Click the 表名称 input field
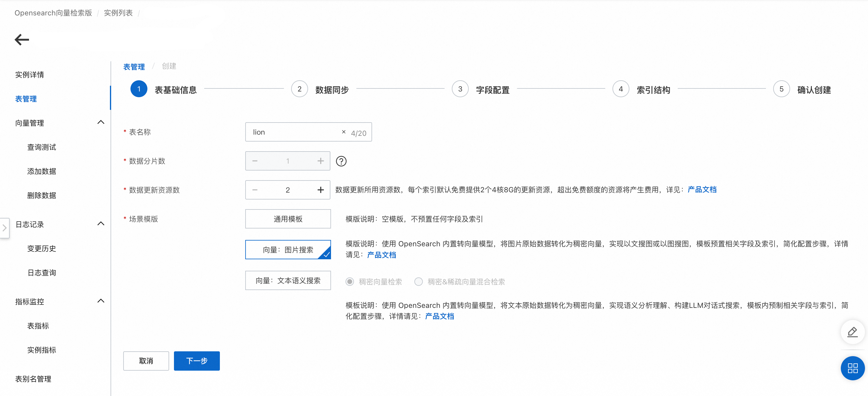Viewport: 868px width, 396px height. 293,132
